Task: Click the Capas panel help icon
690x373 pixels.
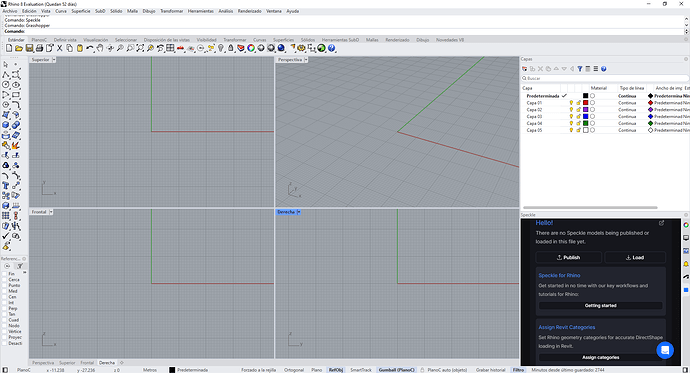Action: pyautogui.click(x=604, y=69)
